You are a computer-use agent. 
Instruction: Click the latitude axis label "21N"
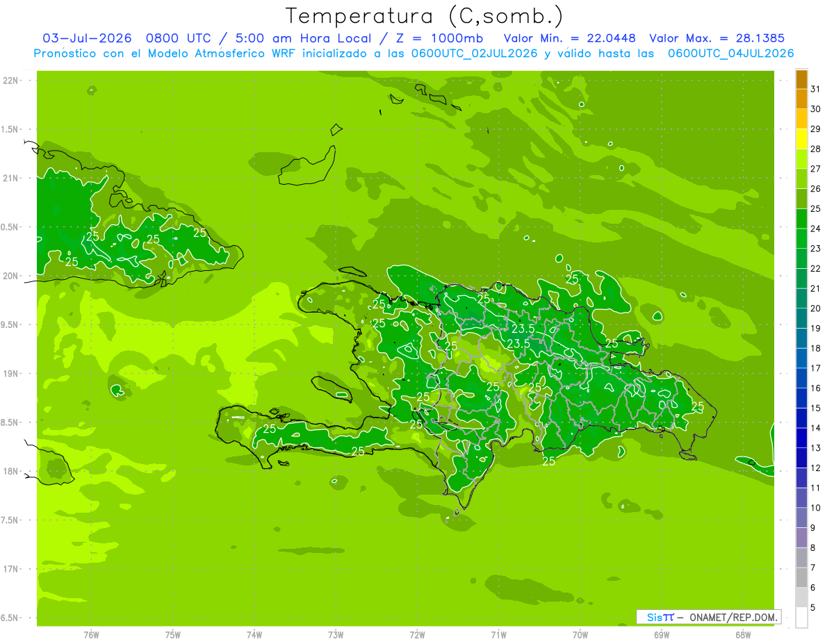click(10, 178)
